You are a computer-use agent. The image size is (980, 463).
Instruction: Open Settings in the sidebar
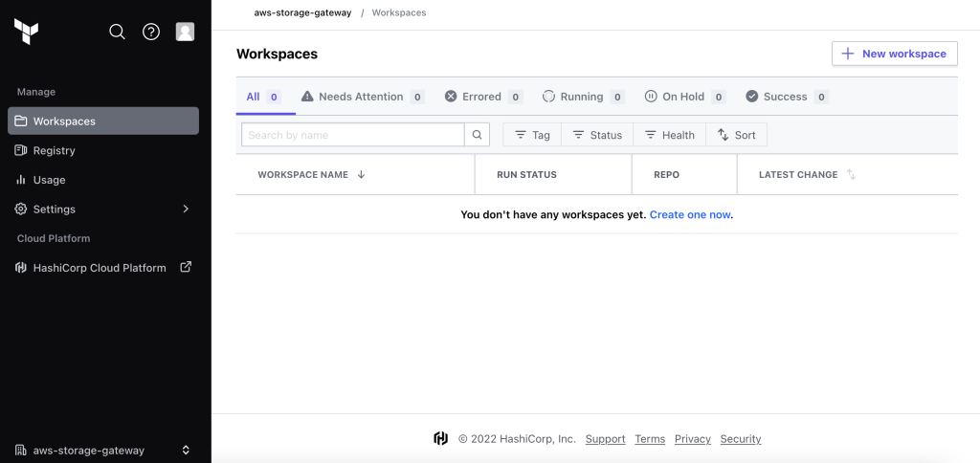pyautogui.click(x=103, y=209)
